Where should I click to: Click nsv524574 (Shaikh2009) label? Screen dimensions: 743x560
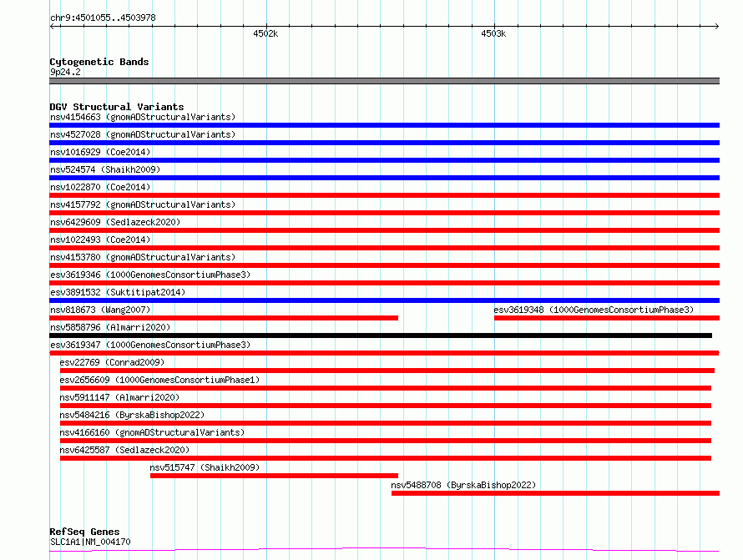click(x=105, y=169)
